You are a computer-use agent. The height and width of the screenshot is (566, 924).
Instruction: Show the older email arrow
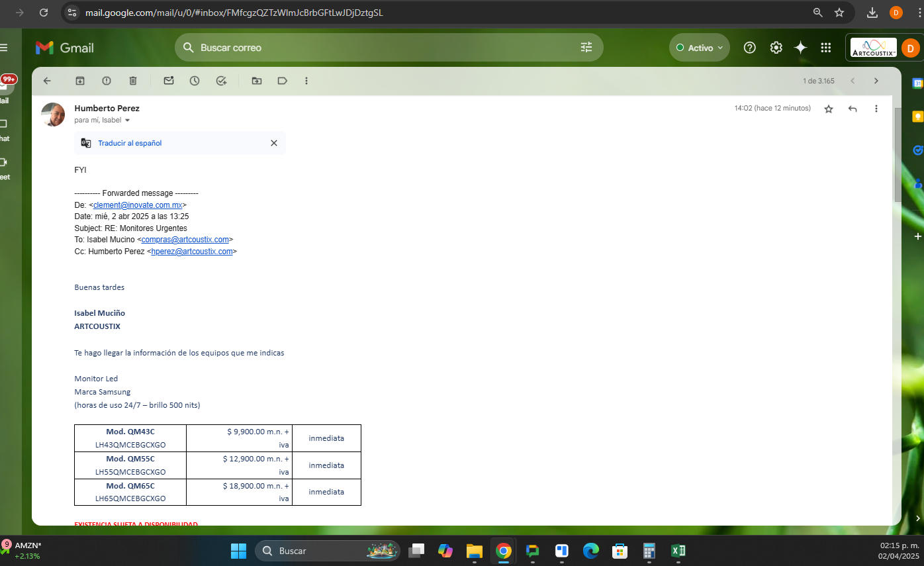click(876, 81)
